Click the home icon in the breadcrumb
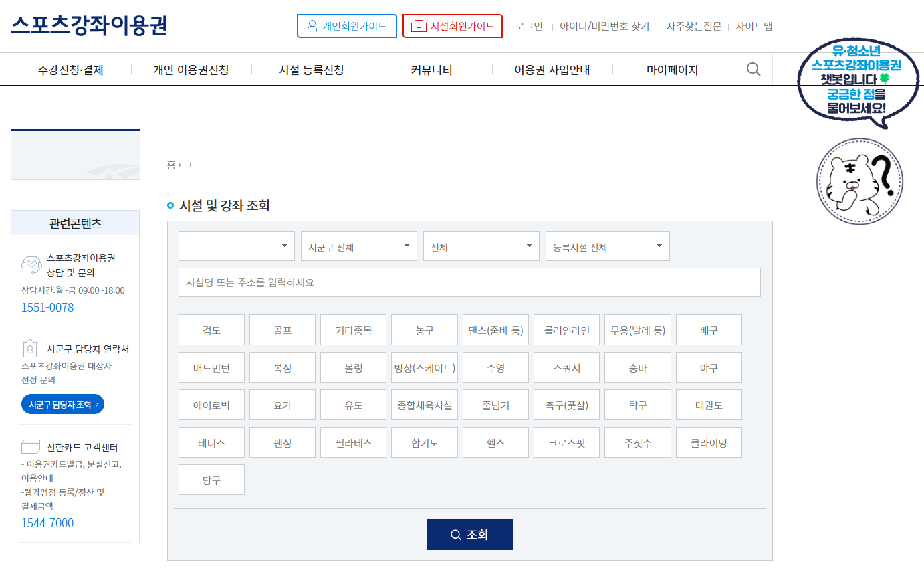The image size is (924, 568). pyautogui.click(x=171, y=165)
